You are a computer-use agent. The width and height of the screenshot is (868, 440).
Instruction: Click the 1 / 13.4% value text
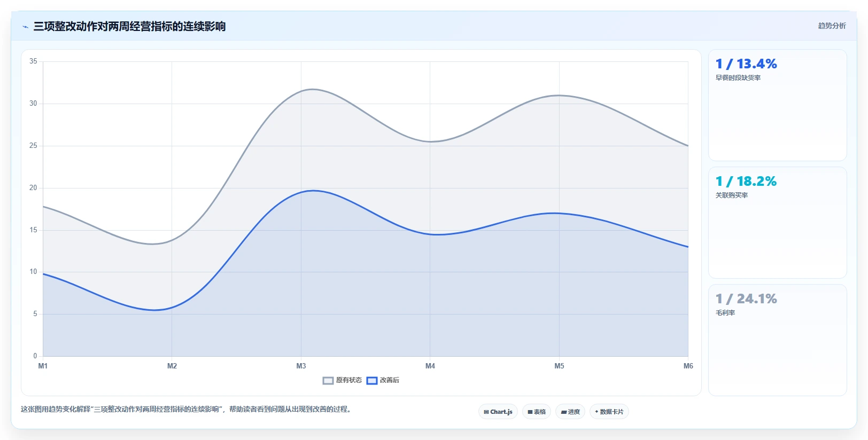[x=746, y=64]
